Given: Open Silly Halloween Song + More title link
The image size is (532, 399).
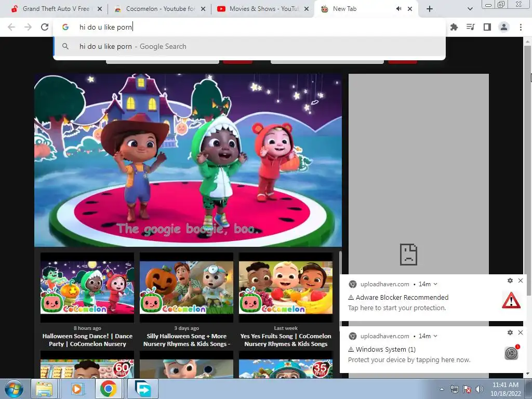Looking at the screenshot, I should [x=187, y=340].
